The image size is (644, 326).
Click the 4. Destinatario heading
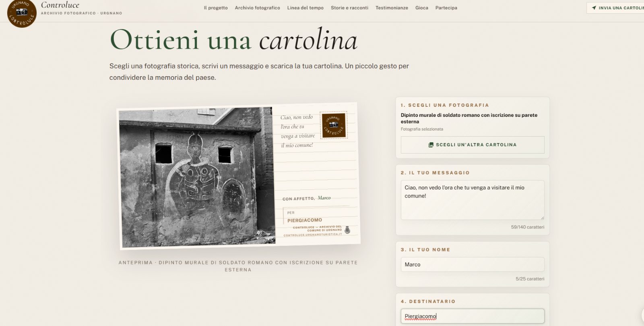point(428,301)
